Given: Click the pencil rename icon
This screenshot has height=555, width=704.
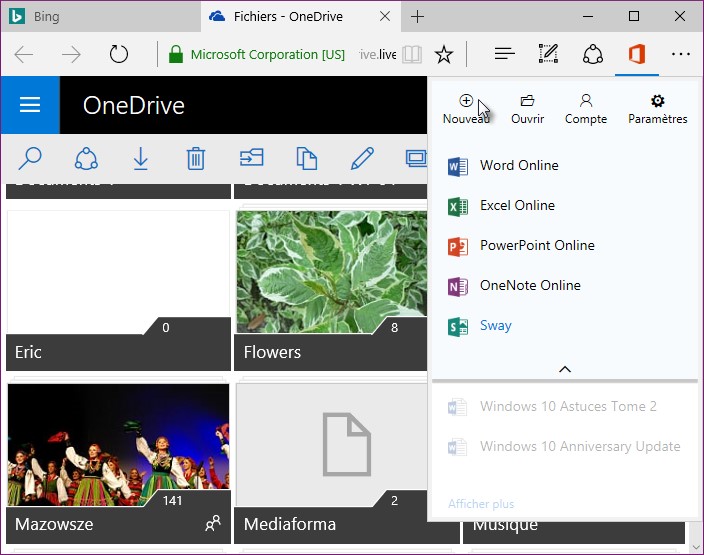Looking at the screenshot, I should click(x=361, y=158).
